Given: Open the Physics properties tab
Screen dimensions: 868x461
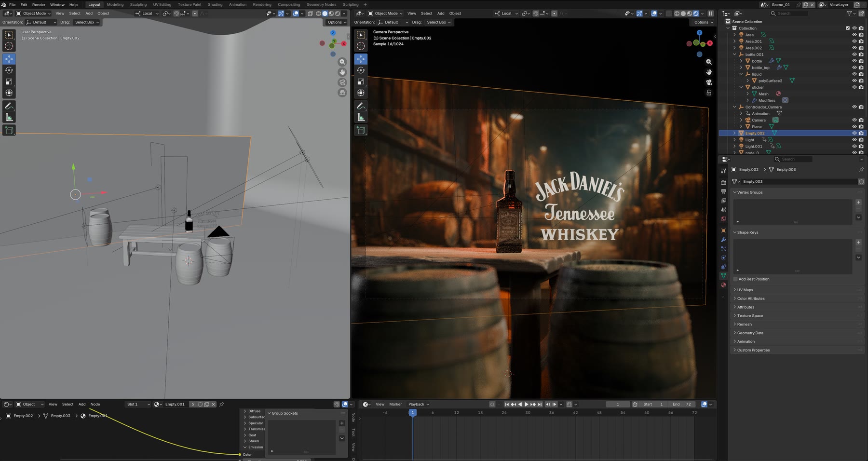Looking at the screenshot, I should [x=723, y=258].
